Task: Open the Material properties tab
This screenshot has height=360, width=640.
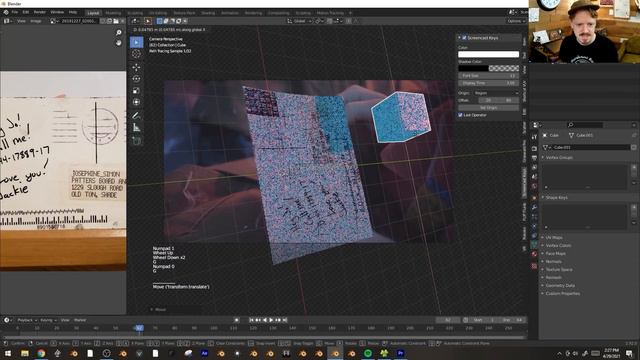Action: click(534, 254)
